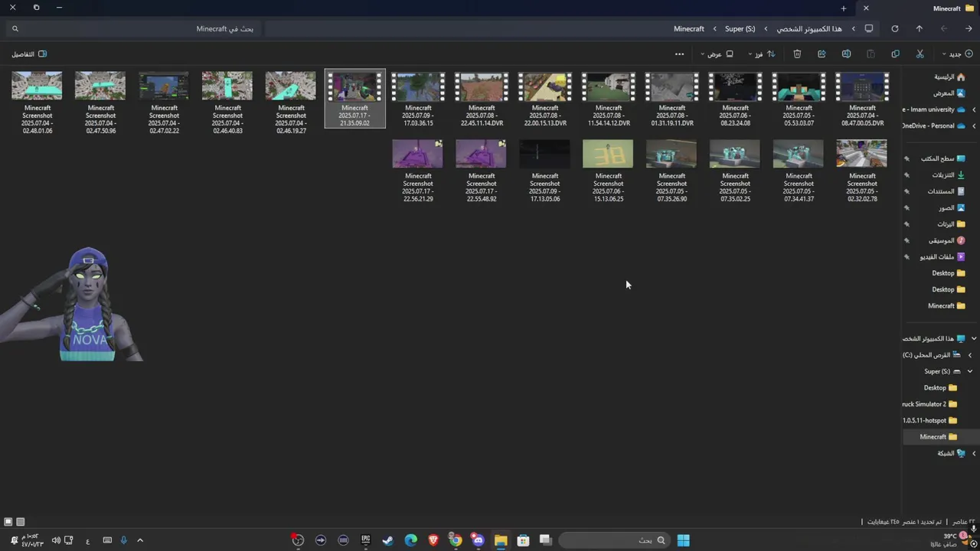Collapse هذا الكمبيوتر الشخصي tree node
The height and width of the screenshot is (551, 980).
pos(974,338)
